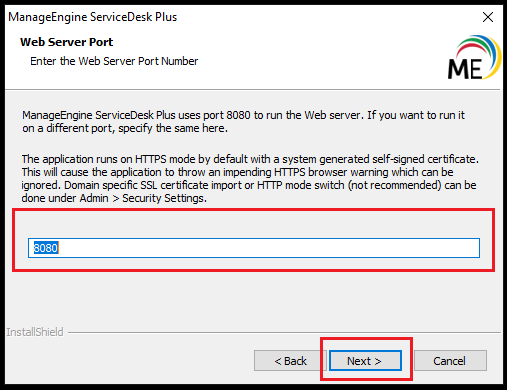Click the InstallShield label
The width and height of the screenshot is (507, 390).
35,332
